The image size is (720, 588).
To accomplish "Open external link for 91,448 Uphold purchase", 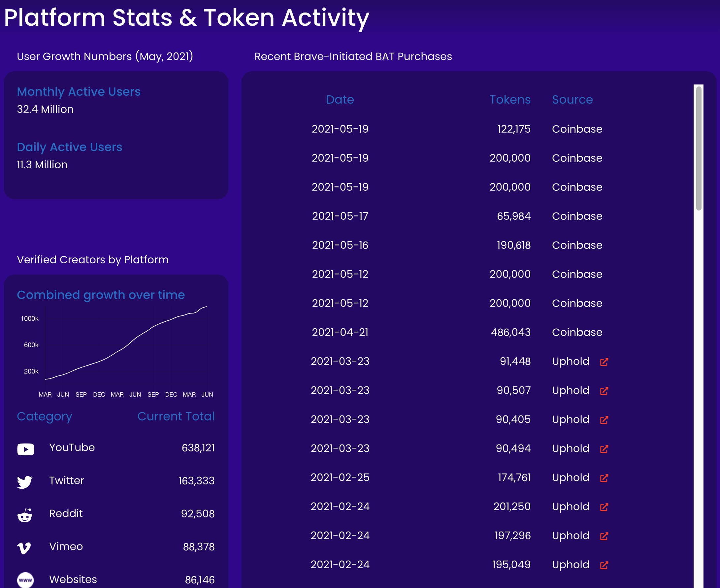I will pos(604,362).
